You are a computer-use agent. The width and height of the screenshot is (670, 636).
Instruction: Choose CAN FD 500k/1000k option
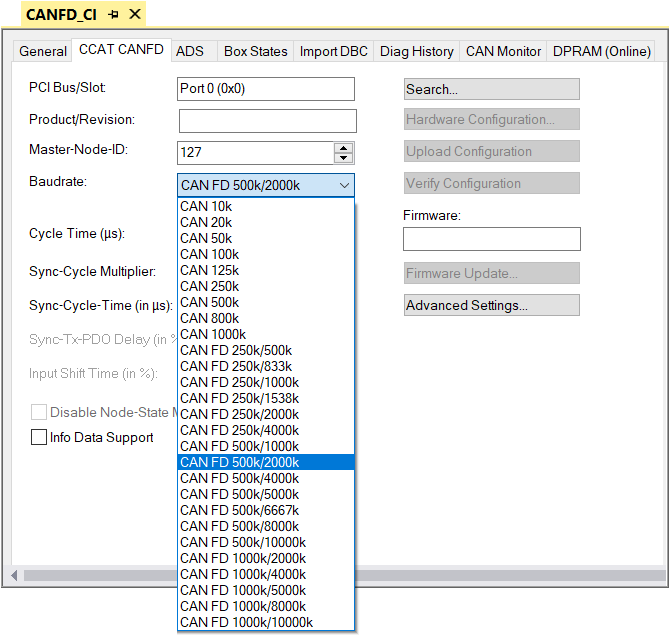pos(266,446)
